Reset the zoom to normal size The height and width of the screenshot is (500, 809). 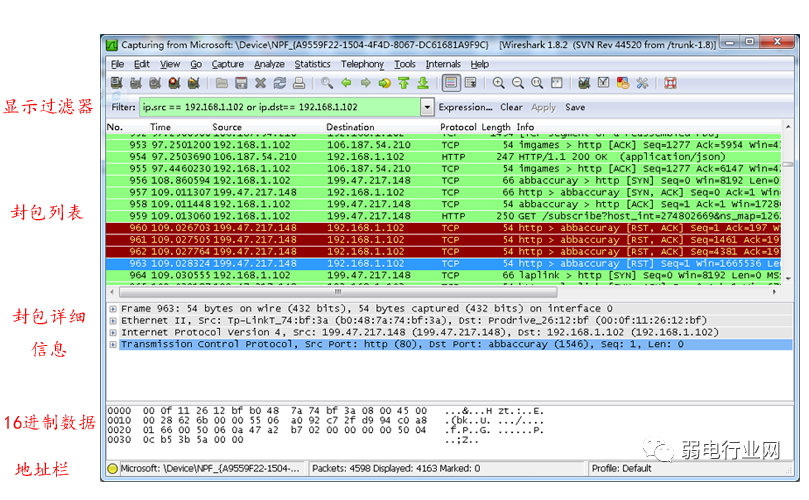pos(537,83)
